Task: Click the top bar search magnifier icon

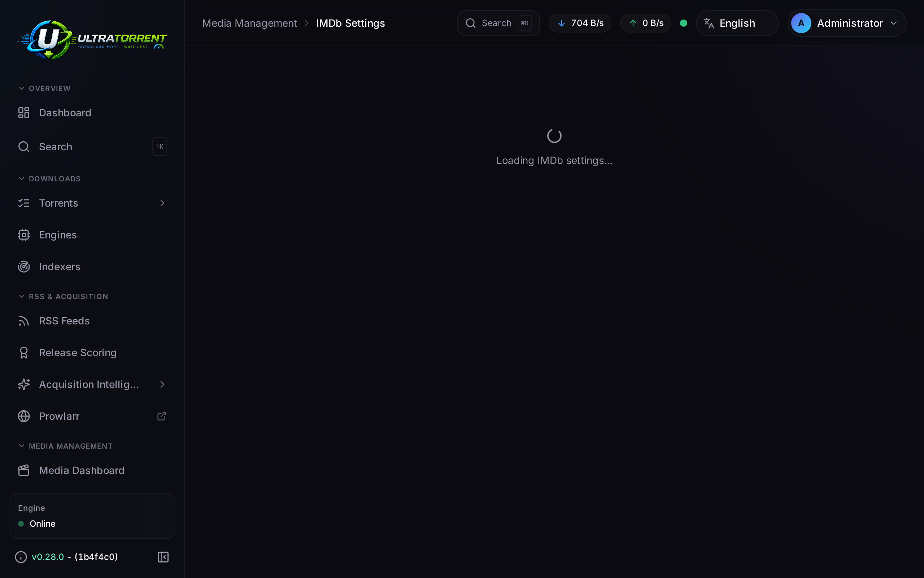Action: (471, 23)
